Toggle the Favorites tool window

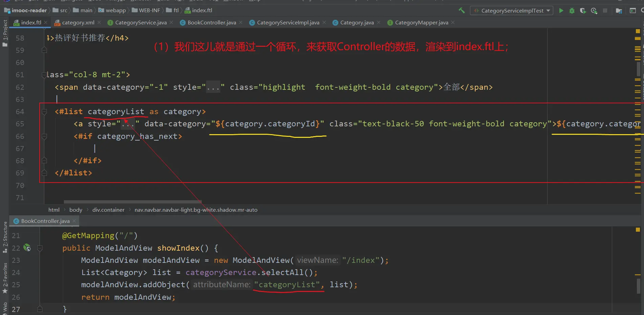[x=5, y=278]
